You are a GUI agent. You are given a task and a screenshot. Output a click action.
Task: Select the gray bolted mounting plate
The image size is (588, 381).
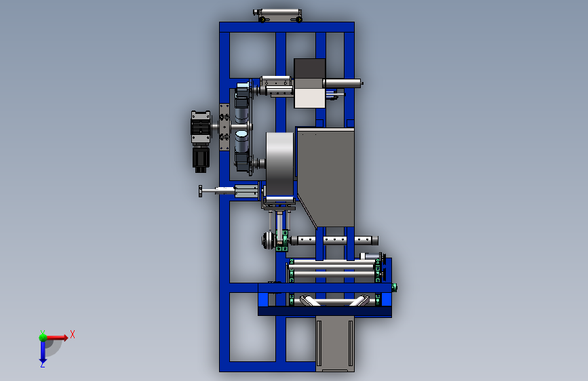coord(224,127)
